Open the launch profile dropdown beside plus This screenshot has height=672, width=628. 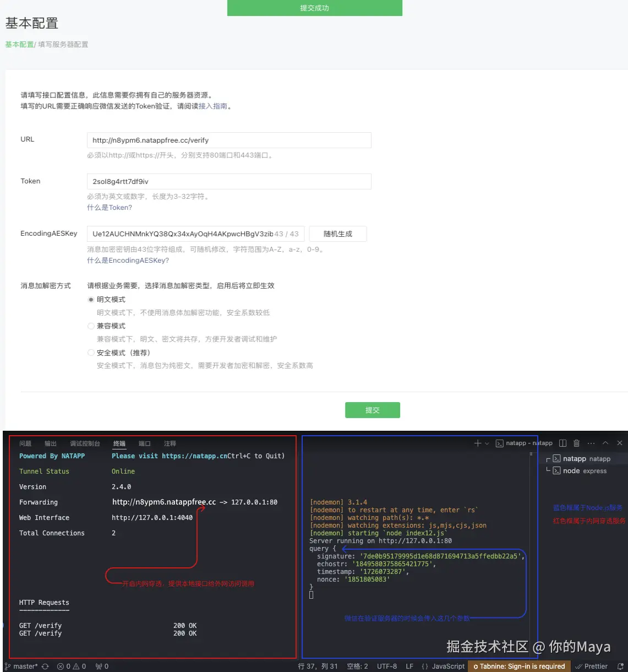[487, 443]
